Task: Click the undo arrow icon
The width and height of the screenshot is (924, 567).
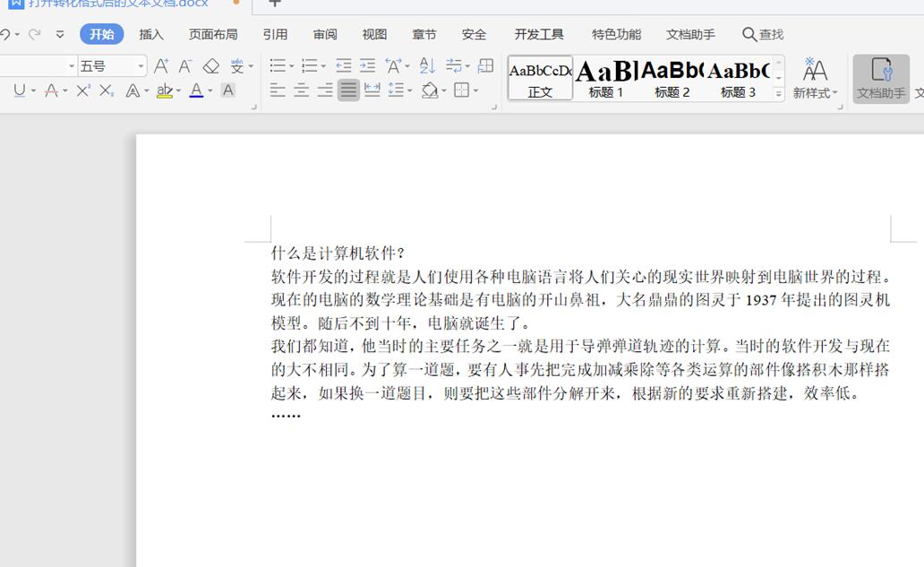Action: pyautogui.click(x=4, y=34)
